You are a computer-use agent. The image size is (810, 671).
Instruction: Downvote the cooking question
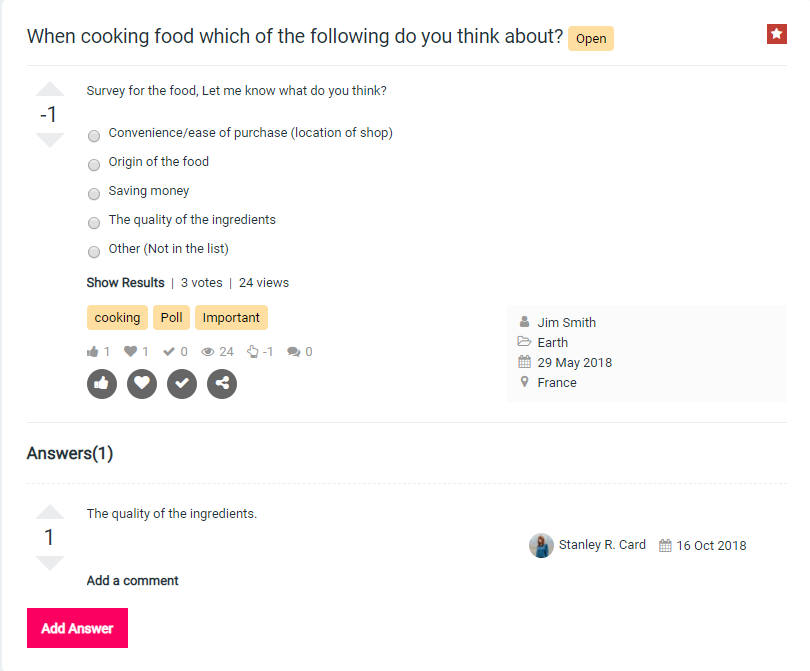pyautogui.click(x=50, y=140)
